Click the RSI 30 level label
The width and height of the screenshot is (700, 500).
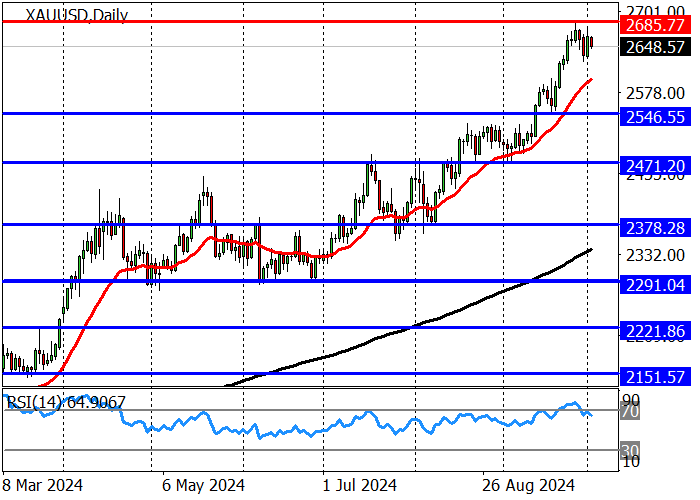point(630,451)
